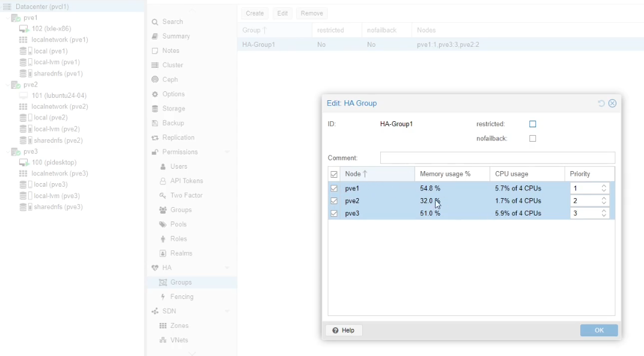Viewport: 644px width, 356px height.
Task: Uncheck the pve2 node checkbox
Action: tap(334, 201)
